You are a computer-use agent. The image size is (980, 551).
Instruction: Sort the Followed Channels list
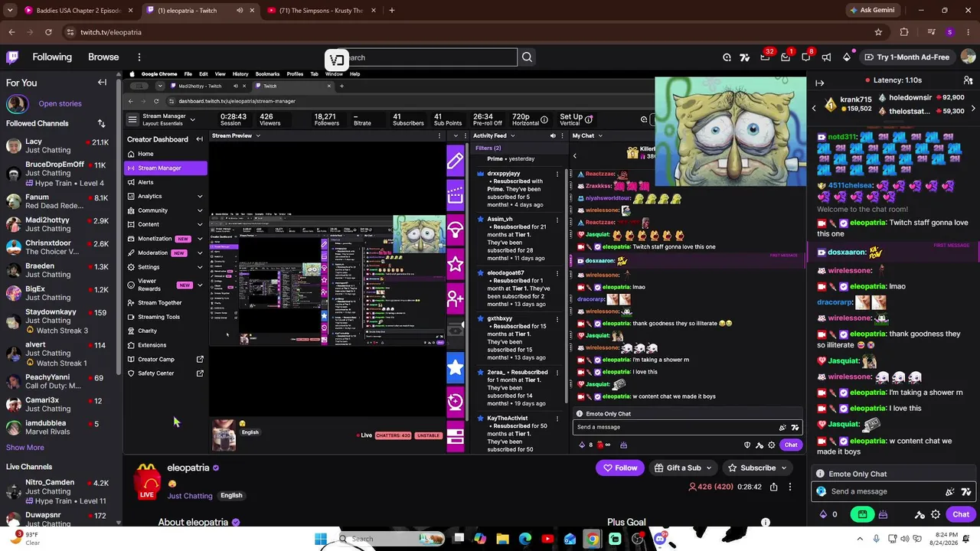[101, 123]
